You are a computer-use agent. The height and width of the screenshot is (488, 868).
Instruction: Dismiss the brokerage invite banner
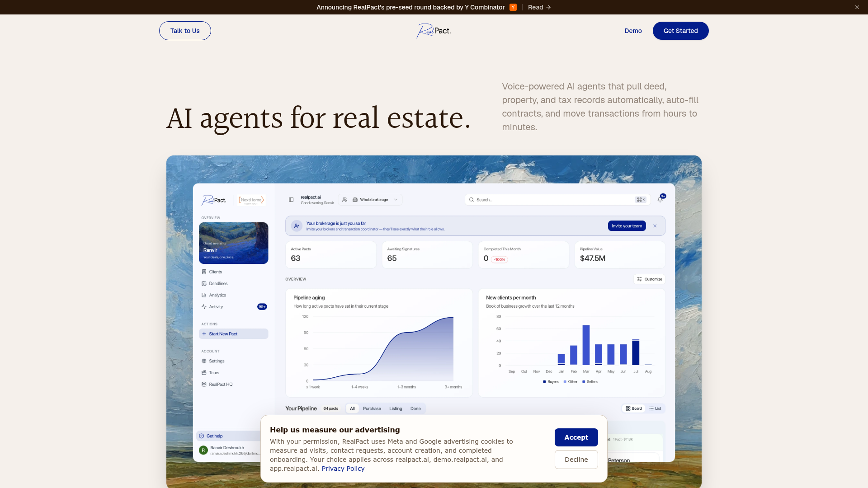pyautogui.click(x=655, y=226)
